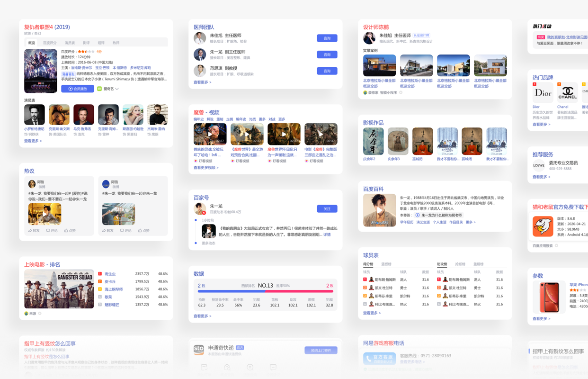588x379 pixels.
Task: Click the 猫和老鼠 app icon
Action: pos(543,226)
